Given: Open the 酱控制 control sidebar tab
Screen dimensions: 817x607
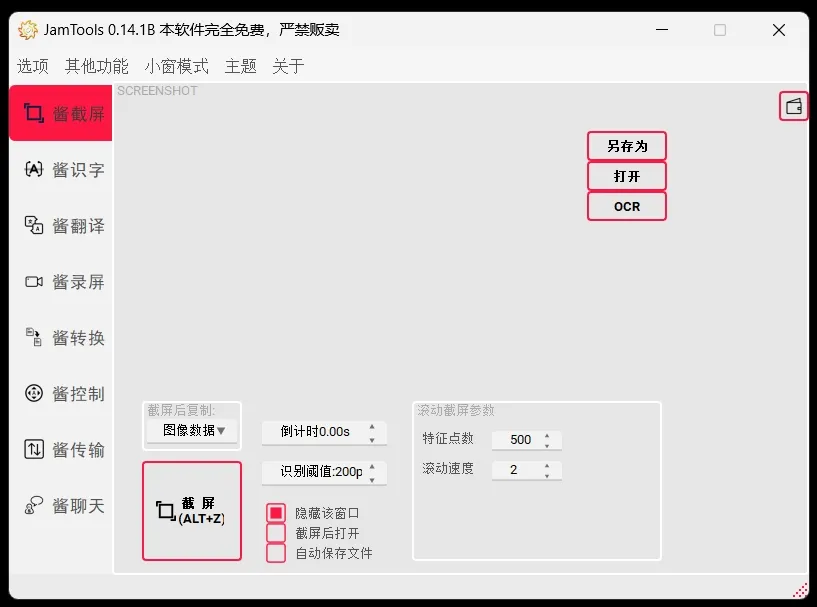Looking at the screenshot, I should pos(60,393).
